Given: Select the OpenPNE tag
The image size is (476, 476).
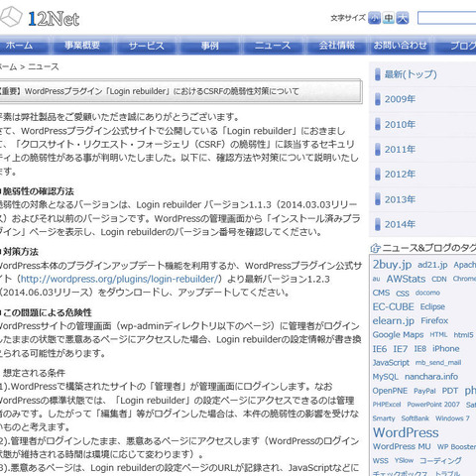Looking at the screenshot, I should pos(390,391).
